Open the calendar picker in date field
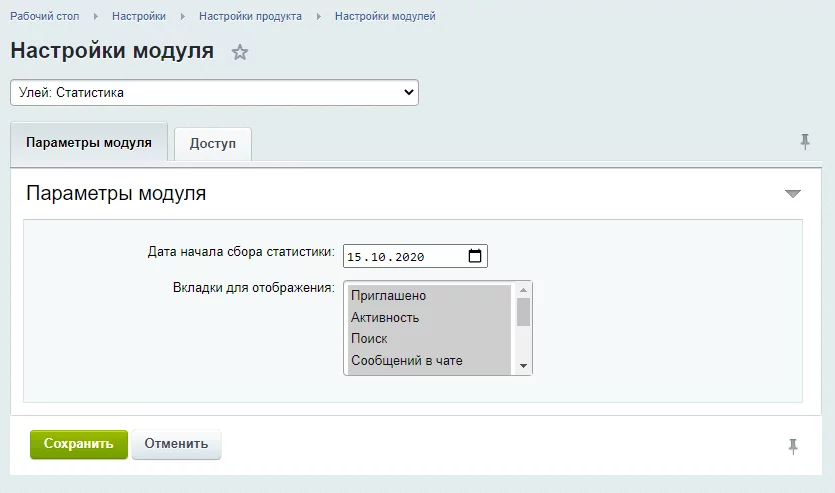Viewport: 835px width, 493px height. coord(475,256)
